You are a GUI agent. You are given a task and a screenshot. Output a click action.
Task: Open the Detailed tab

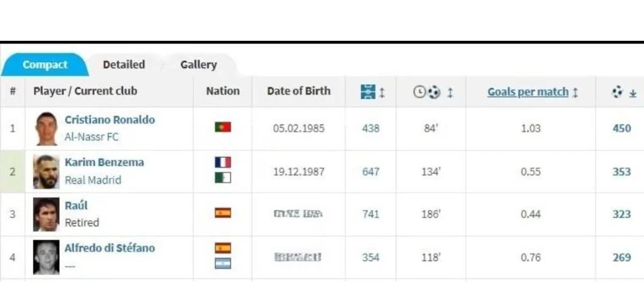pyautogui.click(x=124, y=65)
